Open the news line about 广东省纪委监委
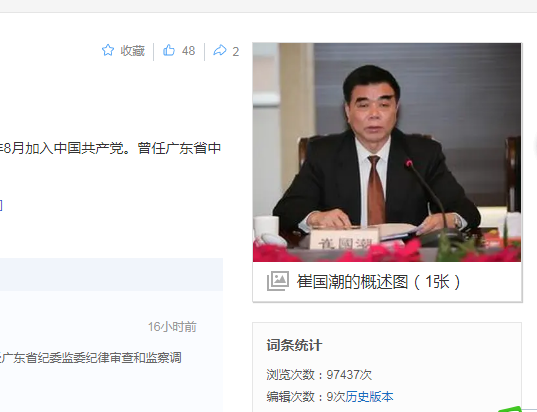Viewport: 537px width, 412px height. 91,358
